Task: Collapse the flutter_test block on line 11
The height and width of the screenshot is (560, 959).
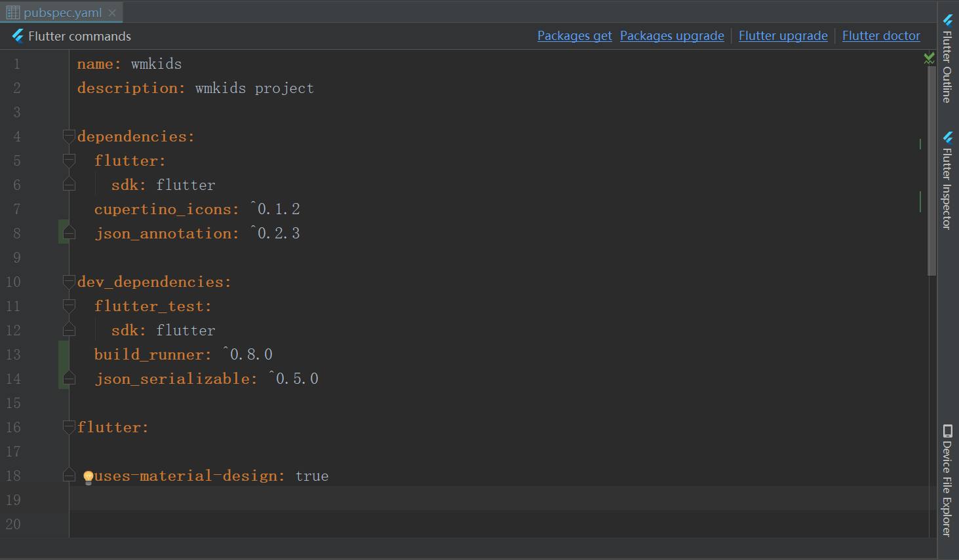Action: point(69,306)
